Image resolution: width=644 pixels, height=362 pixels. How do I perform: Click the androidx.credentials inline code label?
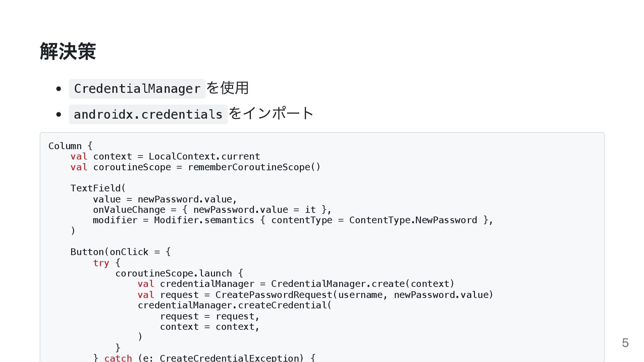pos(148,114)
